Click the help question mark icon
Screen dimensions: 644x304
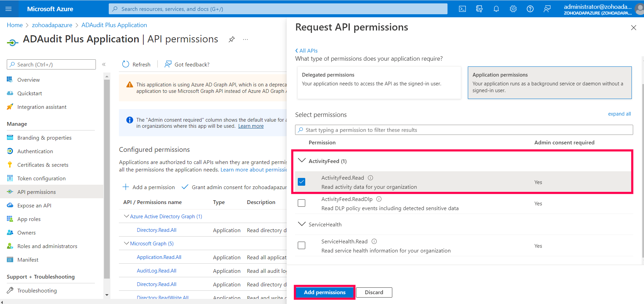[x=530, y=9]
